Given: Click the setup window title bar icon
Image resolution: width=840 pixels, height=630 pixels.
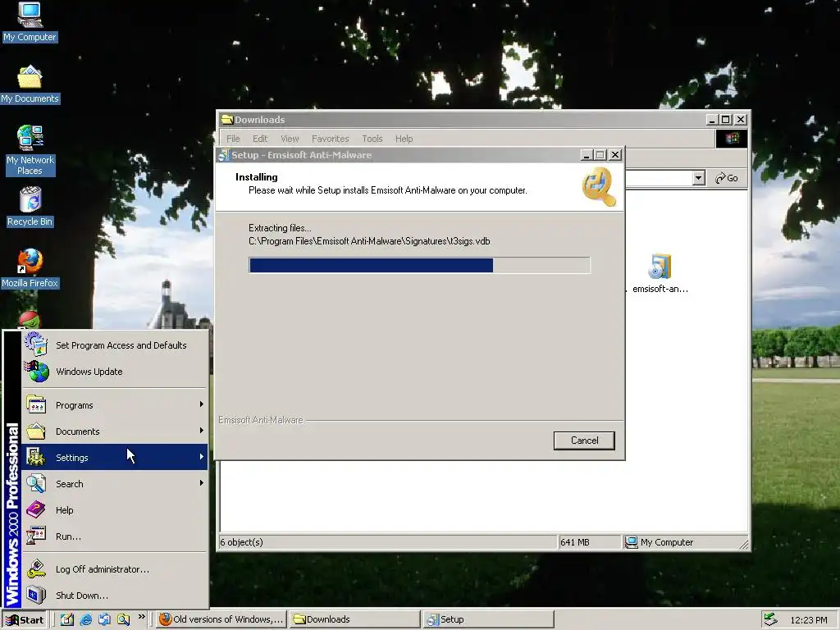Looking at the screenshot, I should pos(224,155).
